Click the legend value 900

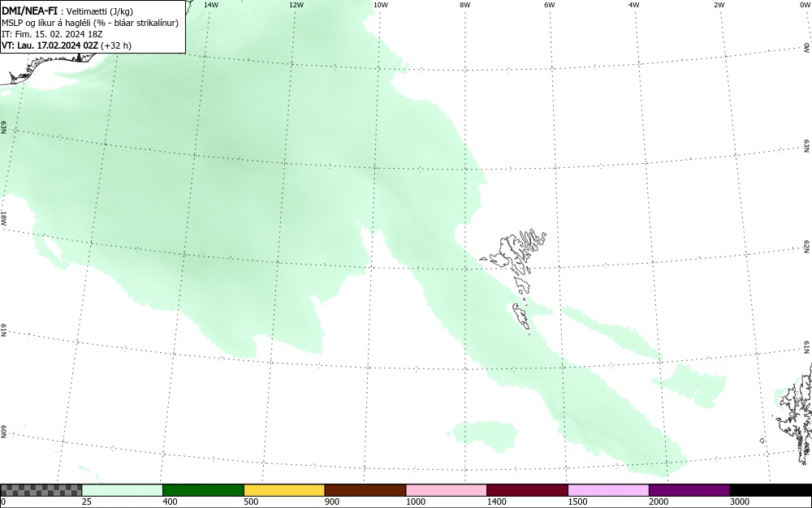tap(332, 502)
